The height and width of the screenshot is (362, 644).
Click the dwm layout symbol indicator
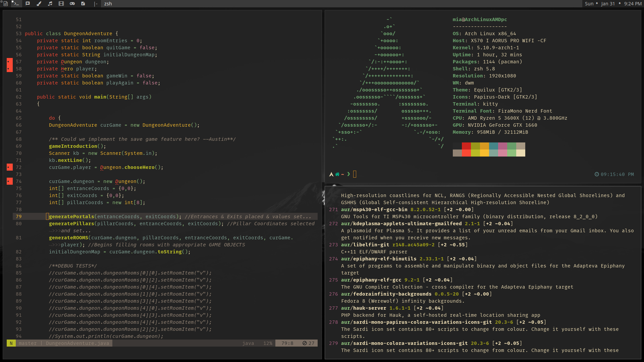click(96, 4)
